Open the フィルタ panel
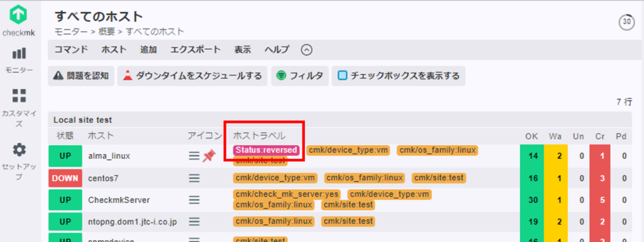This screenshot has width=644, height=242. tap(300, 76)
